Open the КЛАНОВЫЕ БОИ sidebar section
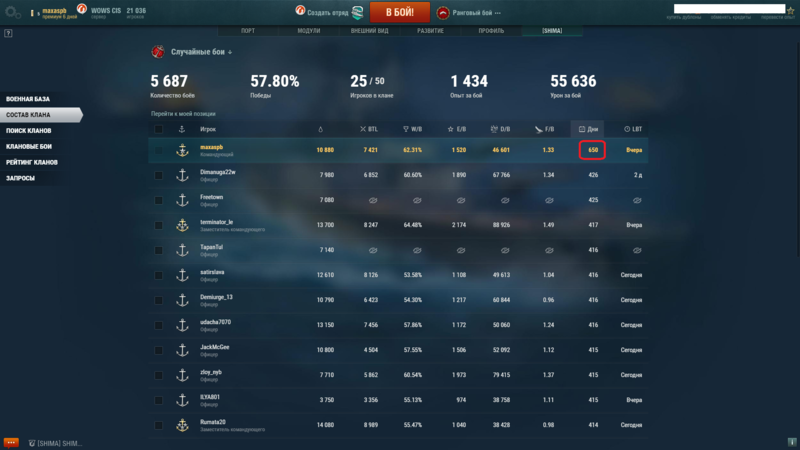Screen dimensions: 800x450 pyautogui.click(x=30, y=146)
